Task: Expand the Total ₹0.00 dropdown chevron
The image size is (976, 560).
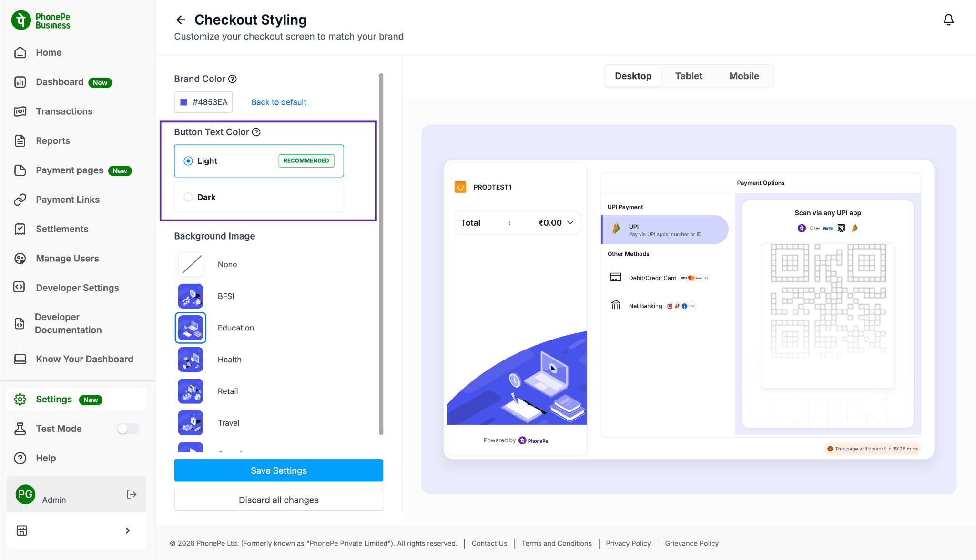Action: 570,223
